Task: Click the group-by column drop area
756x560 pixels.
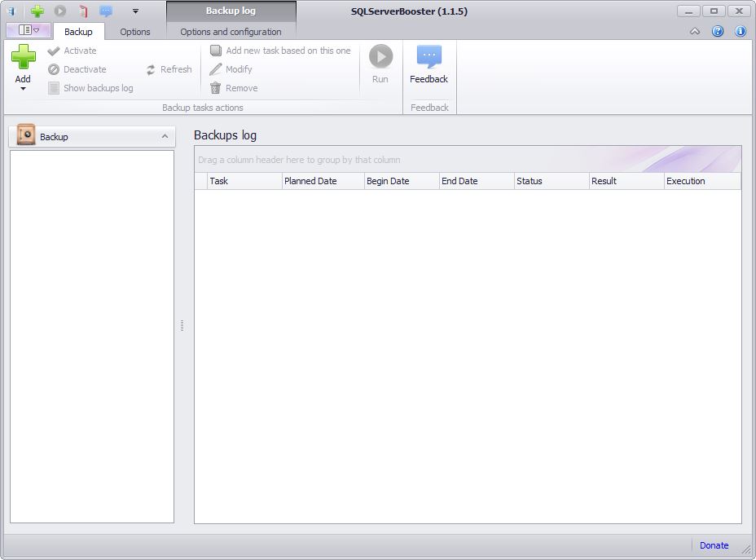Action: pos(468,160)
